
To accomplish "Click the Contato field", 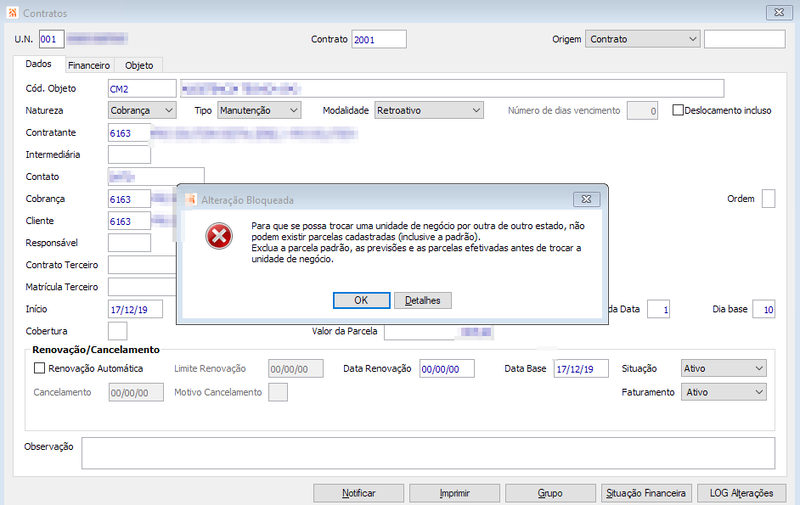I will tap(156, 176).
